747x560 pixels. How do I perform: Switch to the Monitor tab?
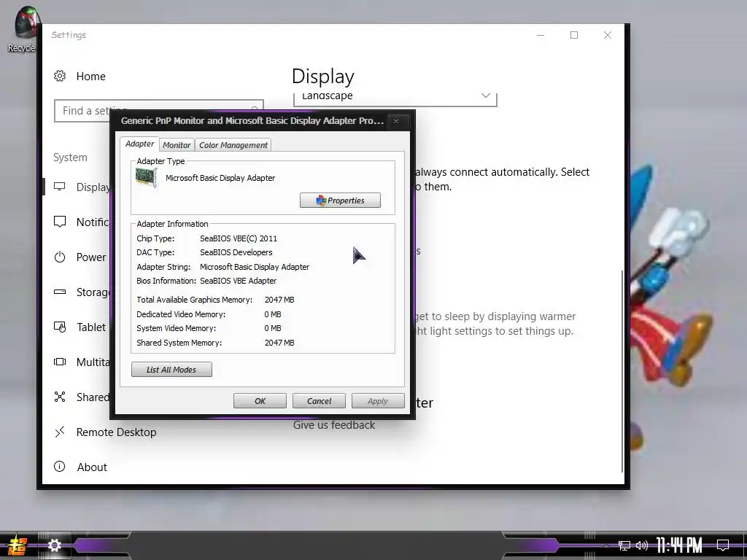pos(177,145)
